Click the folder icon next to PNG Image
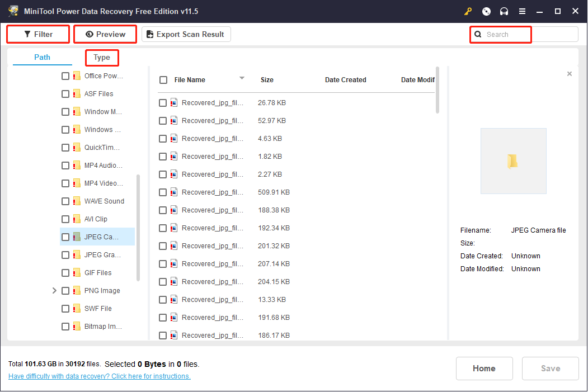This screenshot has height=392, width=588. pyautogui.click(x=77, y=290)
